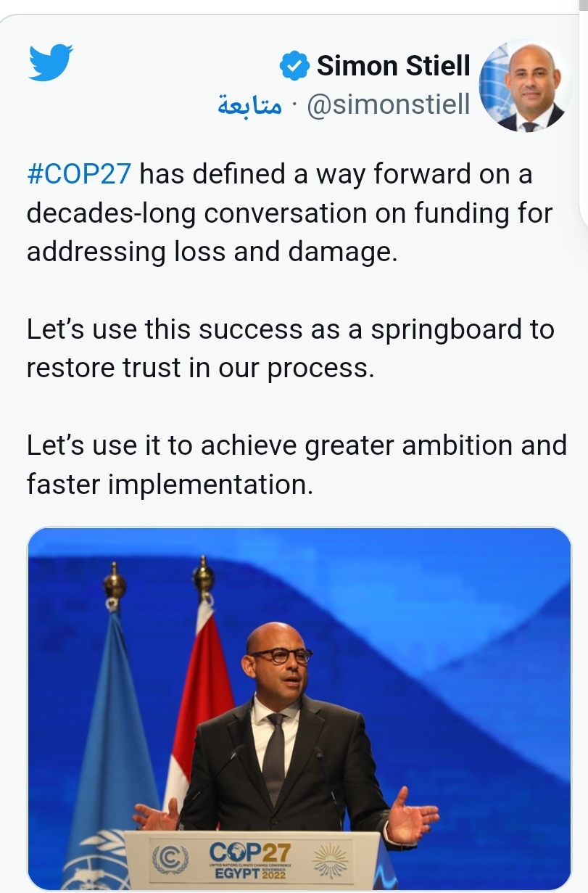The width and height of the screenshot is (588, 893).
Task: Click the speaker's dark necktie in photo
Action: [275, 754]
